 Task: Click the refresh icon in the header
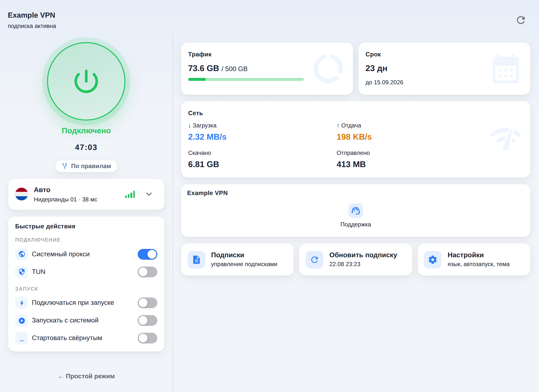[521, 20]
